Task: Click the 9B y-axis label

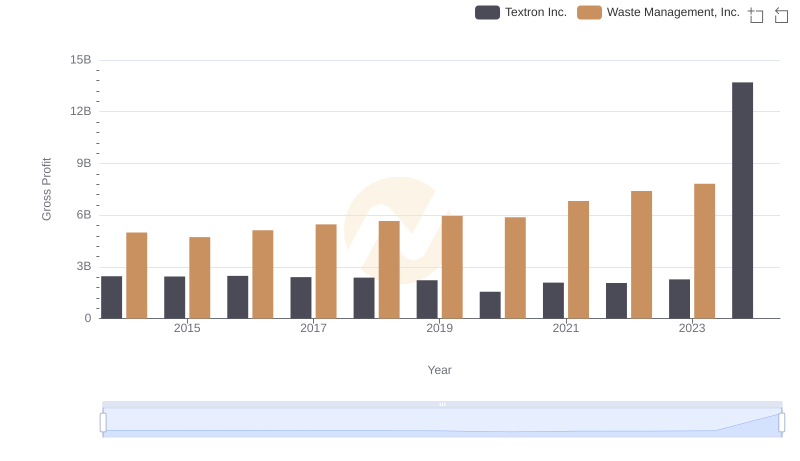Action: point(84,163)
